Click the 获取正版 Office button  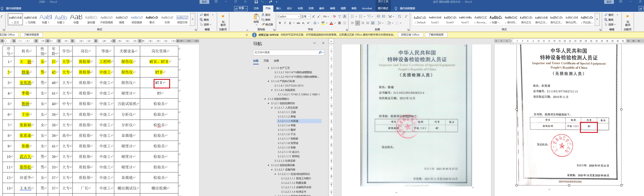click(410, 35)
